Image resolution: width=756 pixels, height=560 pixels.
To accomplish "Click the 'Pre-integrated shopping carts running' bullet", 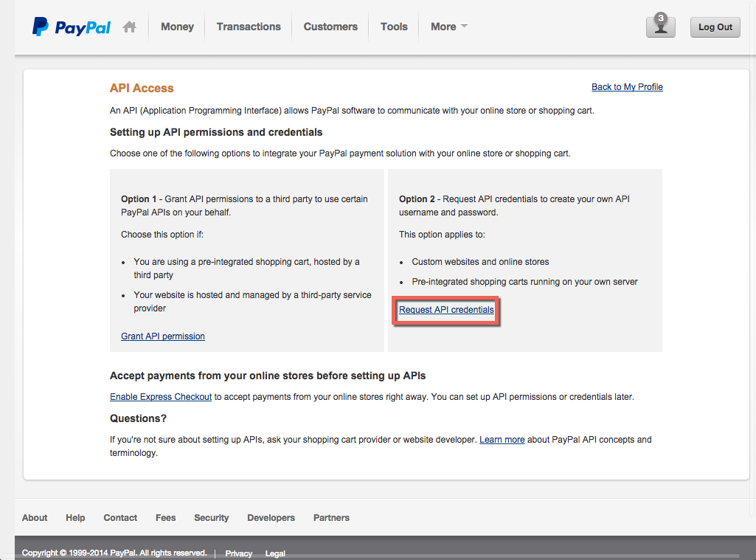I will point(524,282).
